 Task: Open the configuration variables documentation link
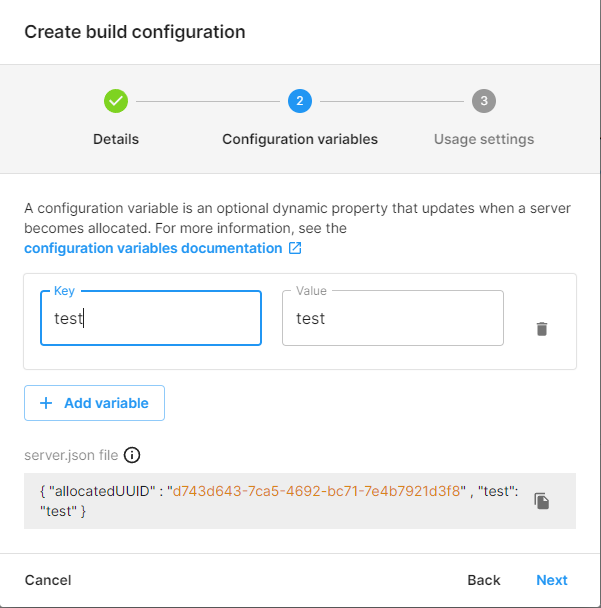click(x=153, y=248)
